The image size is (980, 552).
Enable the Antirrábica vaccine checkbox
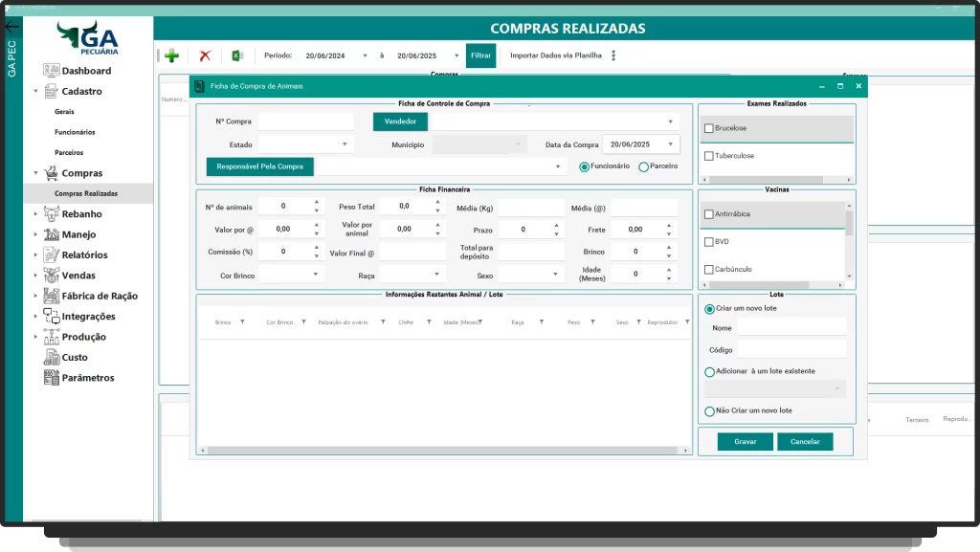709,214
